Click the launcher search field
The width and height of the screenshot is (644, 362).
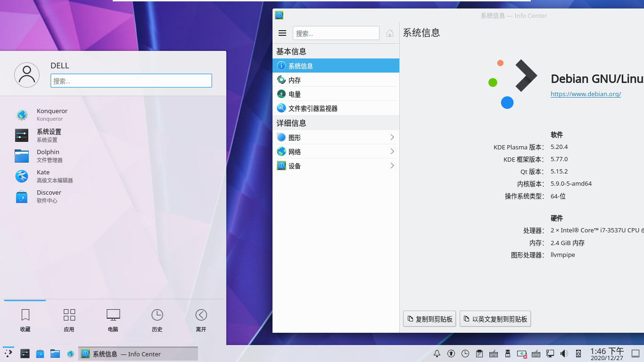(131, 81)
